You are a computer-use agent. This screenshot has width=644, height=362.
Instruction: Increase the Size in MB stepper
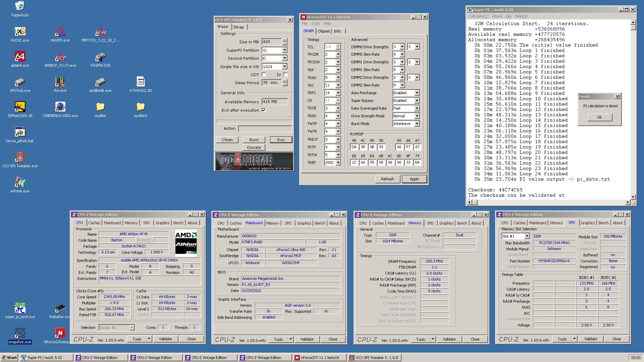pyautogui.click(x=284, y=40)
